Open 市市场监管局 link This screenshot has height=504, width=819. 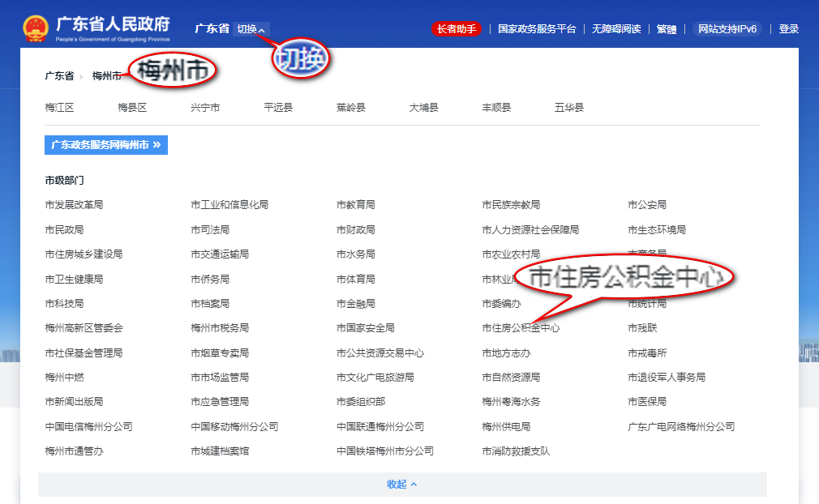point(220,378)
